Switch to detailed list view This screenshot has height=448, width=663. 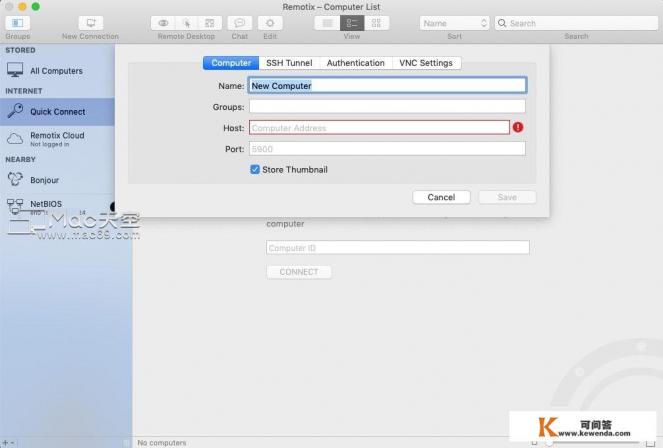[352, 23]
